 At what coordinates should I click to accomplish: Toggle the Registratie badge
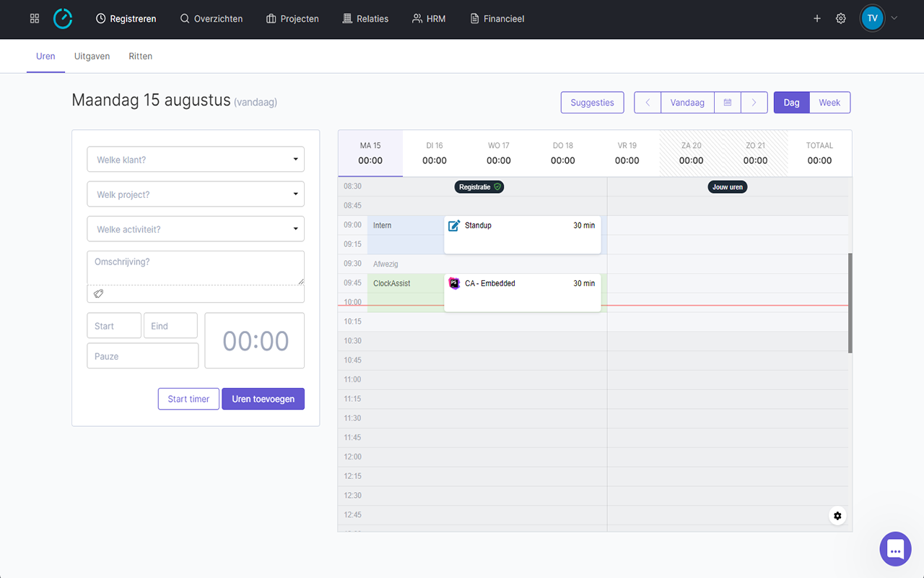tap(479, 186)
